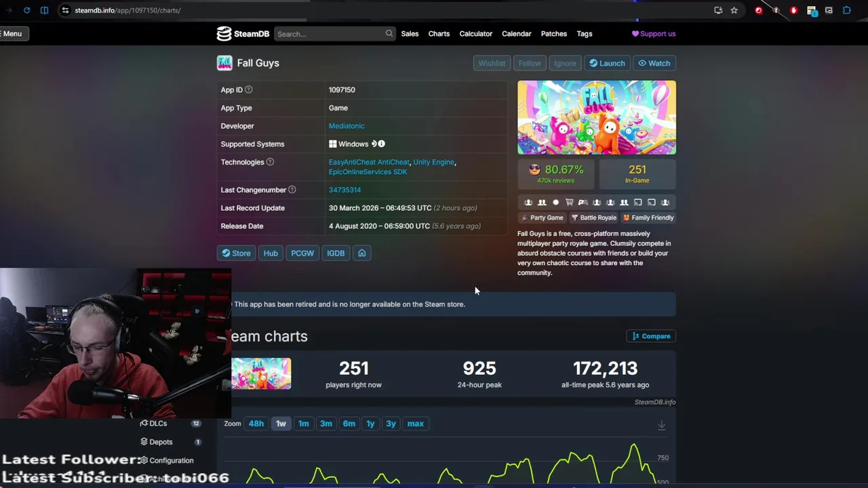Open the Mediatonic developer link

[x=347, y=126]
